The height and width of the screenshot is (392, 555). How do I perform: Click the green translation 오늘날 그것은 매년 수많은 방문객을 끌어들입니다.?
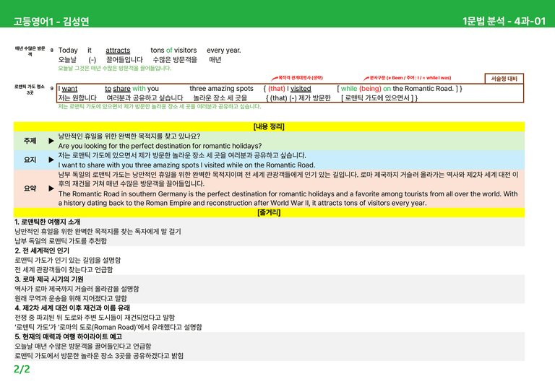115,68
